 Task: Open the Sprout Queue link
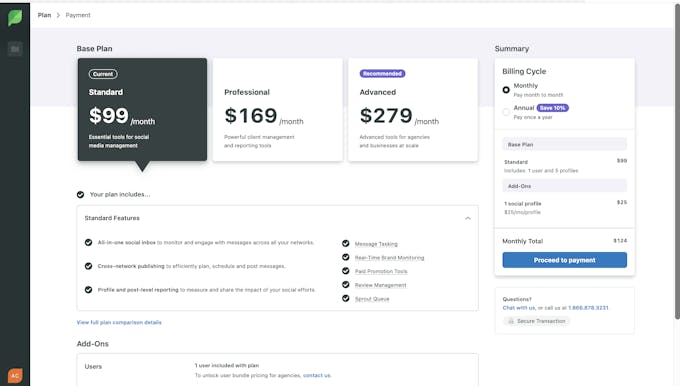(372, 299)
